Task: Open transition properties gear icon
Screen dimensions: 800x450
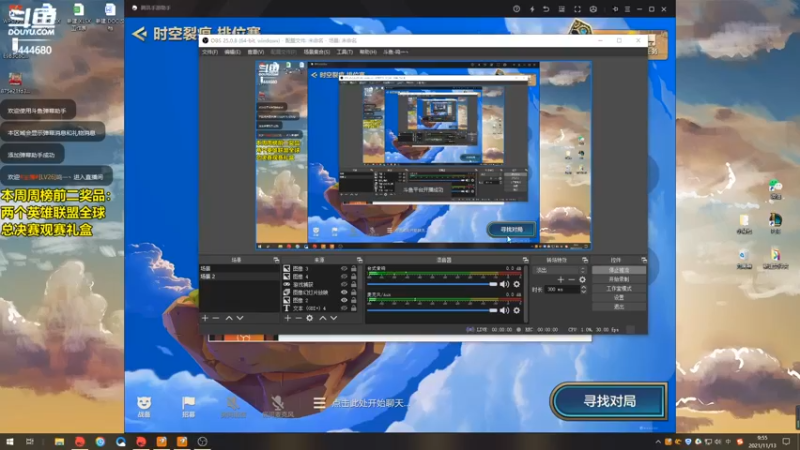Action: coord(582,280)
